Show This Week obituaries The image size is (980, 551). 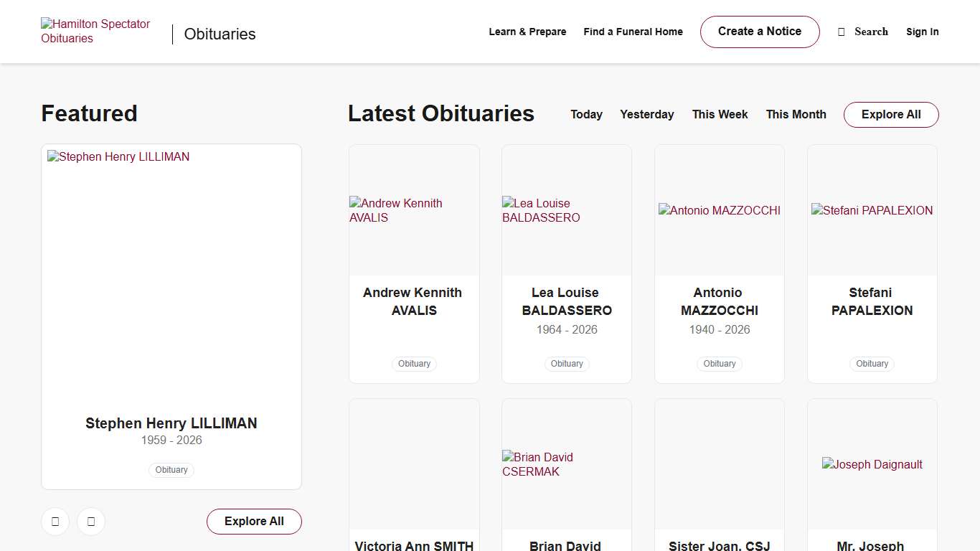click(720, 115)
